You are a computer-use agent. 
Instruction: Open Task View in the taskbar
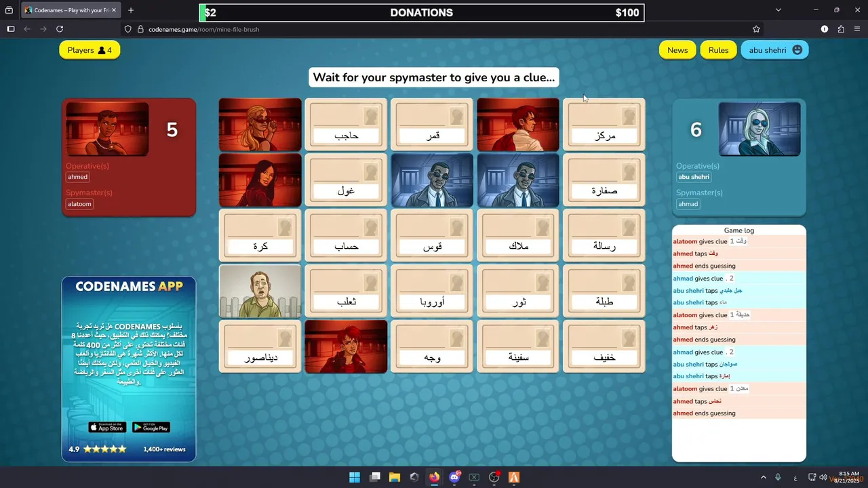tap(375, 477)
